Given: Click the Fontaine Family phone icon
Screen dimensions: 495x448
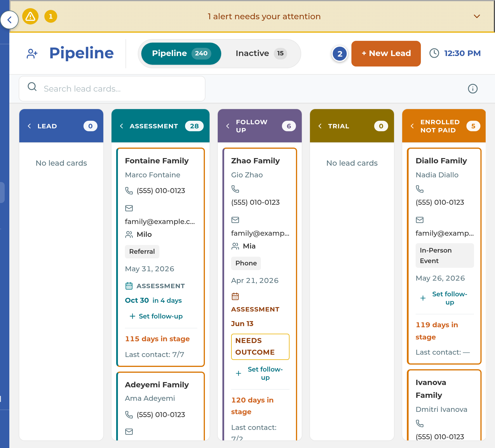Looking at the screenshot, I should coord(129,190).
